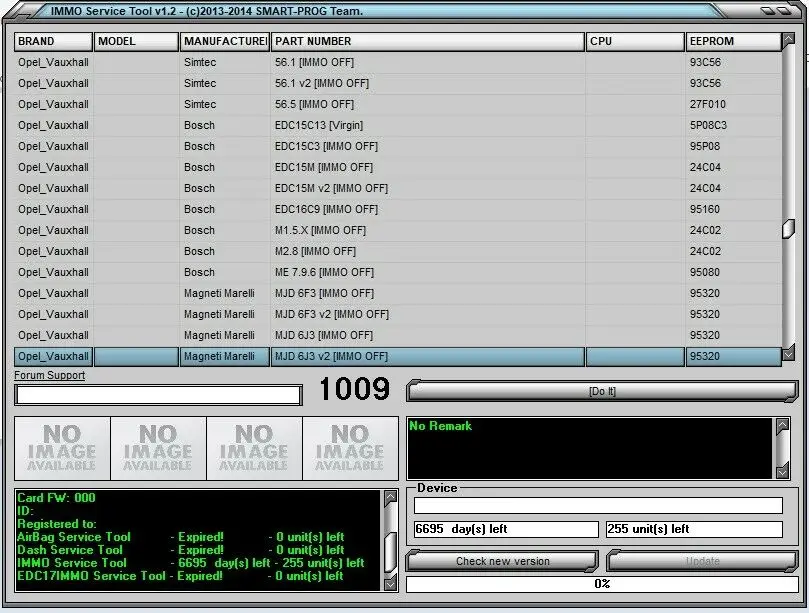
Task: Select the MJD 6F3 v2 [IMMO OFF] row
Action: pos(398,314)
